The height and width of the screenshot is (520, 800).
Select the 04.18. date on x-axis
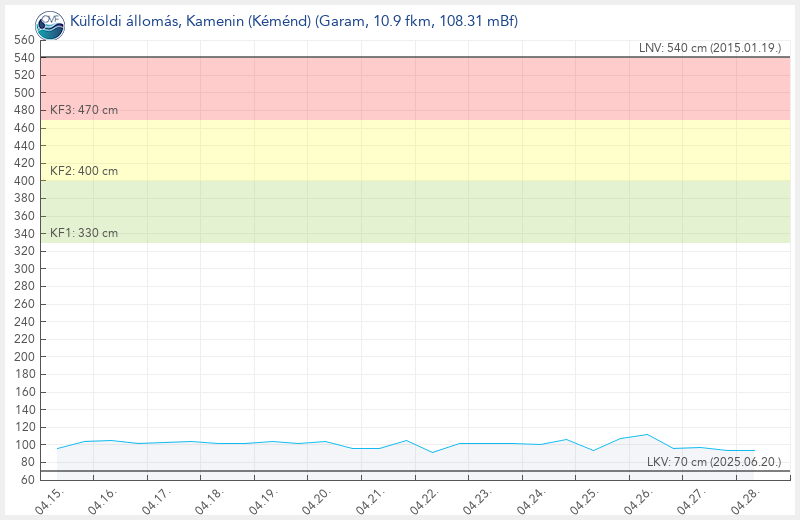click(209, 498)
